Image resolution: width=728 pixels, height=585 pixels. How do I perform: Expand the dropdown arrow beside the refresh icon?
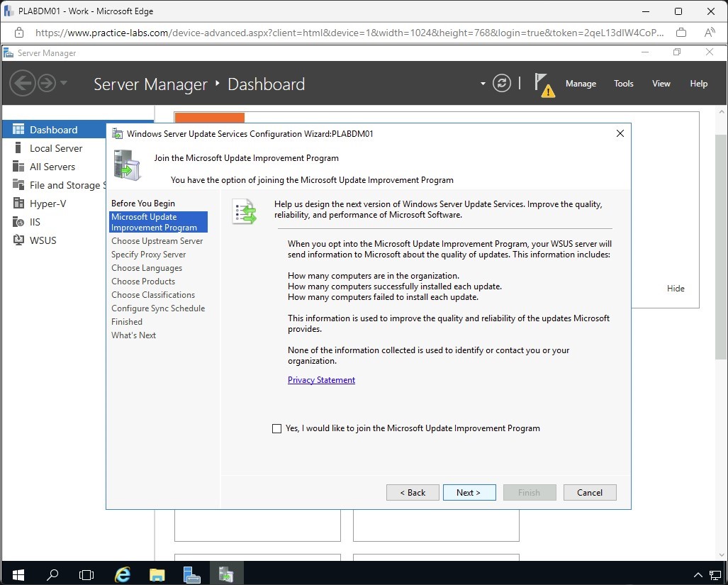(483, 84)
